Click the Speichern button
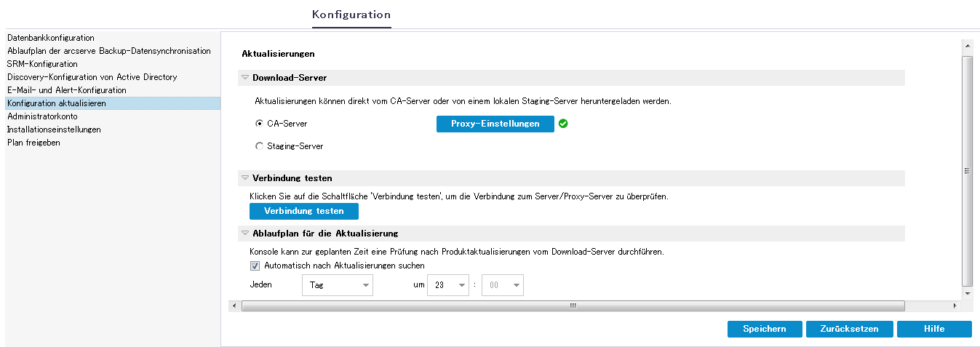980x347 pixels. click(x=765, y=329)
